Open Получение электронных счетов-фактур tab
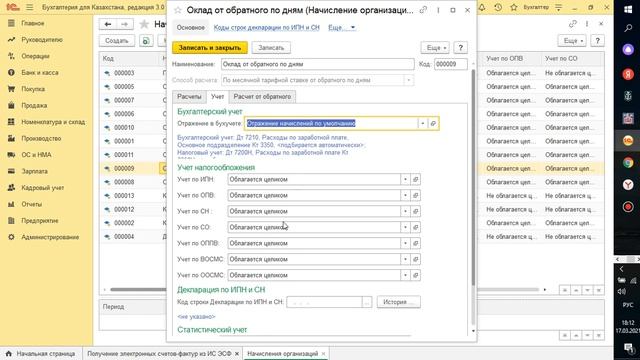This screenshot has width=640, height=360. pos(159,353)
